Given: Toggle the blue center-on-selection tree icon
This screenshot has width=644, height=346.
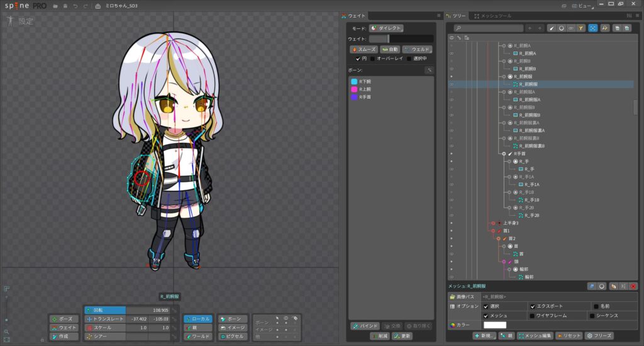Looking at the screenshot, I should tap(592, 28).
